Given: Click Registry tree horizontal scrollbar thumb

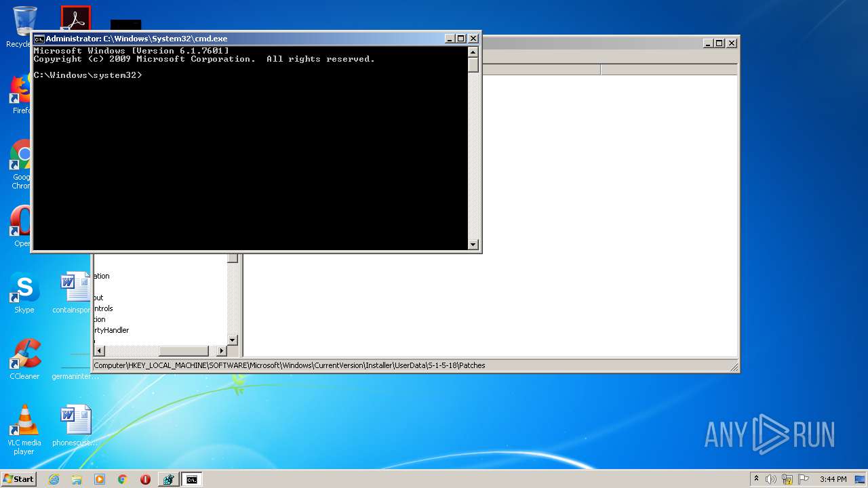Looking at the screenshot, I should tap(183, 350).
